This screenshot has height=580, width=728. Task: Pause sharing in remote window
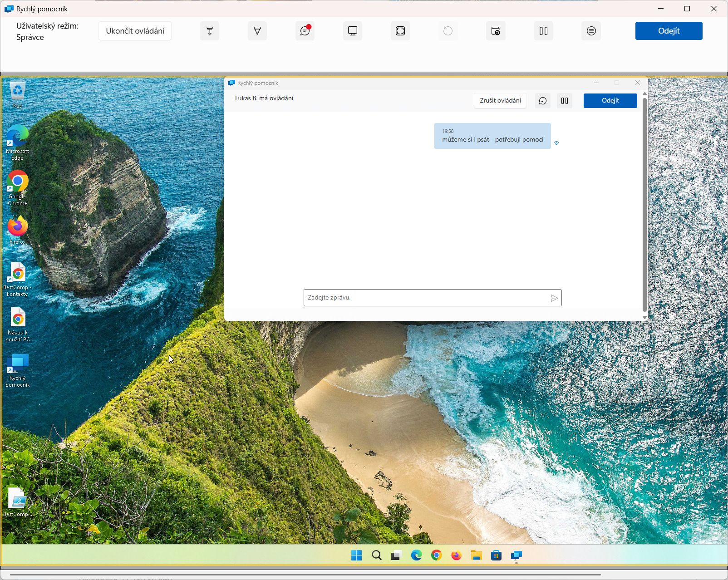565,101
